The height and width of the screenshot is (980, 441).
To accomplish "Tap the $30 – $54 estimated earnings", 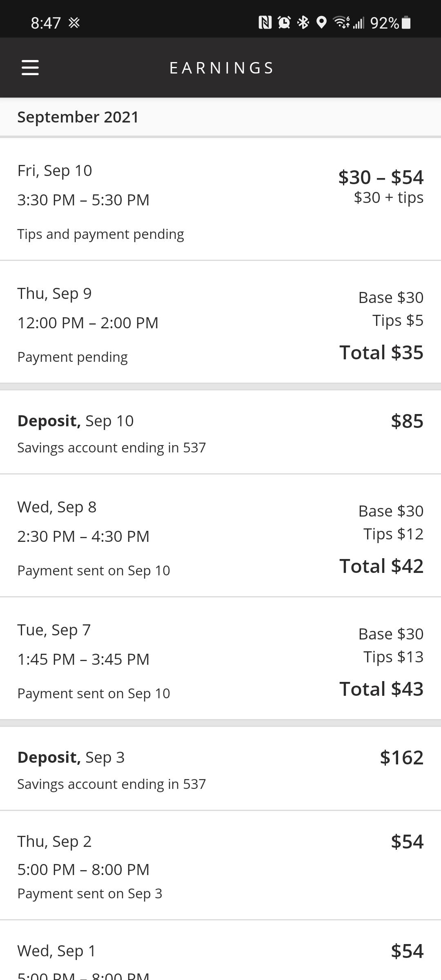I will pyautogui.click(x=381, y=177).
